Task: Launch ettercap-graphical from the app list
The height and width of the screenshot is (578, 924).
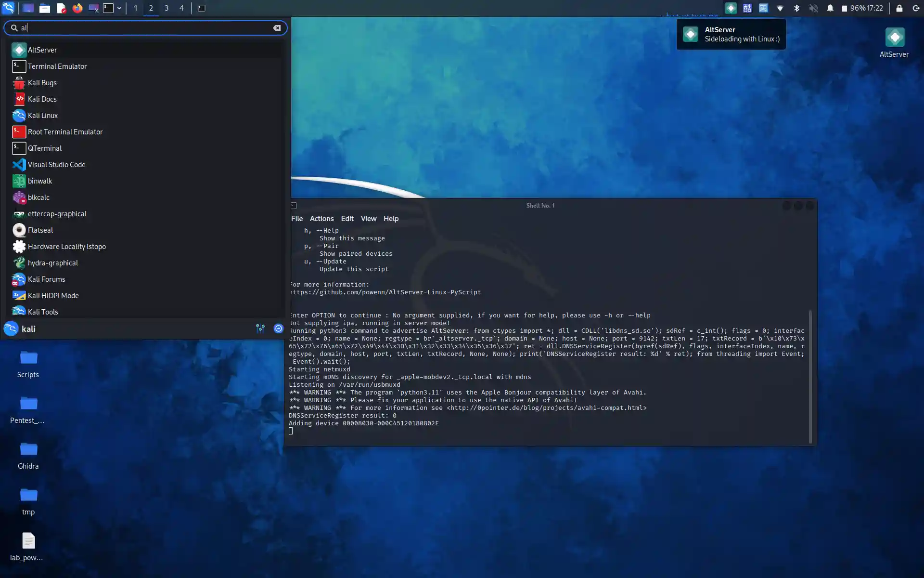Action: [x=57, y=214]
